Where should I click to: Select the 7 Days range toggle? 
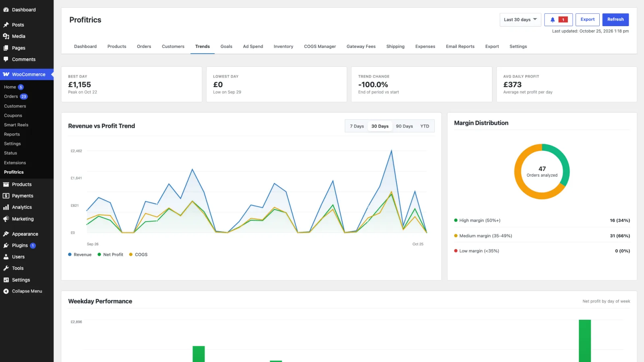coord(357,126)
